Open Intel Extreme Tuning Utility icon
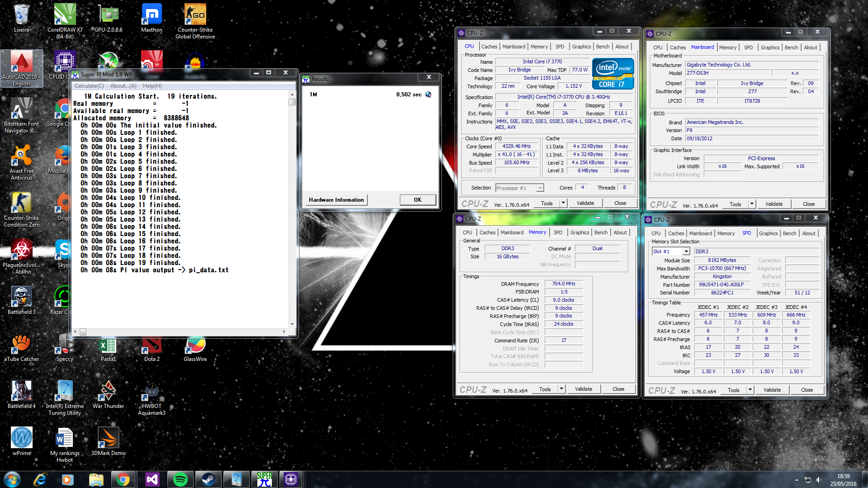The width and height of the screenshot is (868, 488). tap(65, 398)
